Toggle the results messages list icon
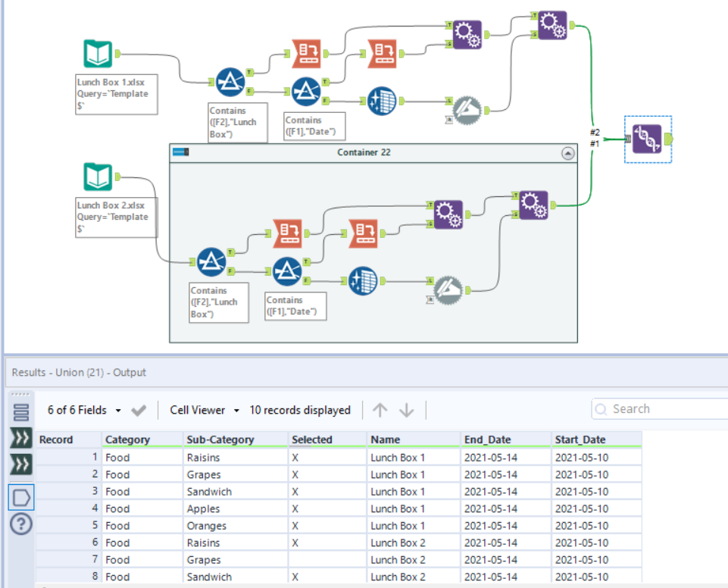 [x=21, y=412]
